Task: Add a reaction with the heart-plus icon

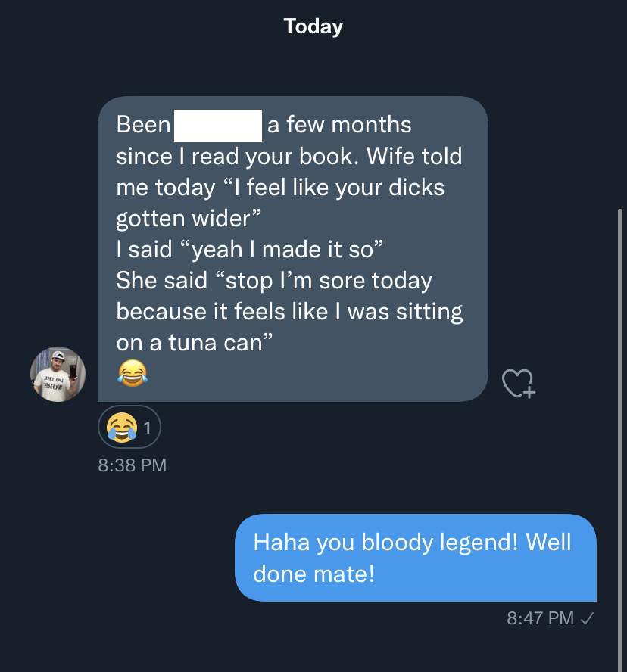Action: (x=519, y=383)
